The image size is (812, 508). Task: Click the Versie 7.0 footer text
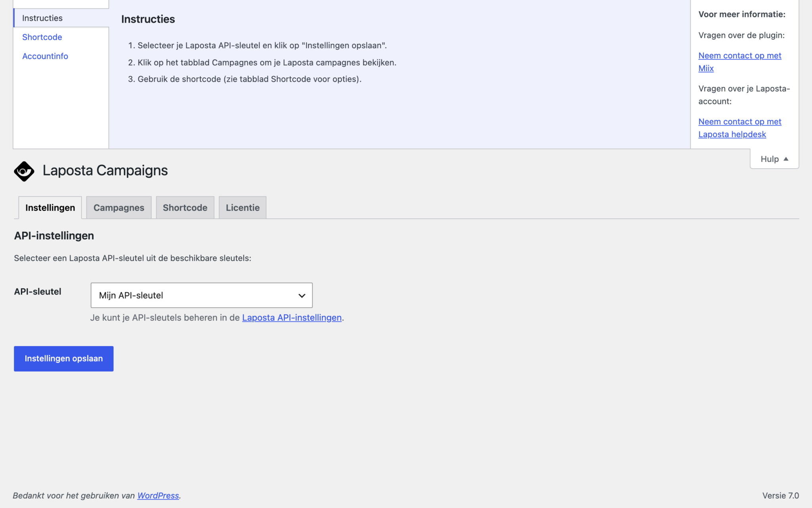click(x=780, y=496)
